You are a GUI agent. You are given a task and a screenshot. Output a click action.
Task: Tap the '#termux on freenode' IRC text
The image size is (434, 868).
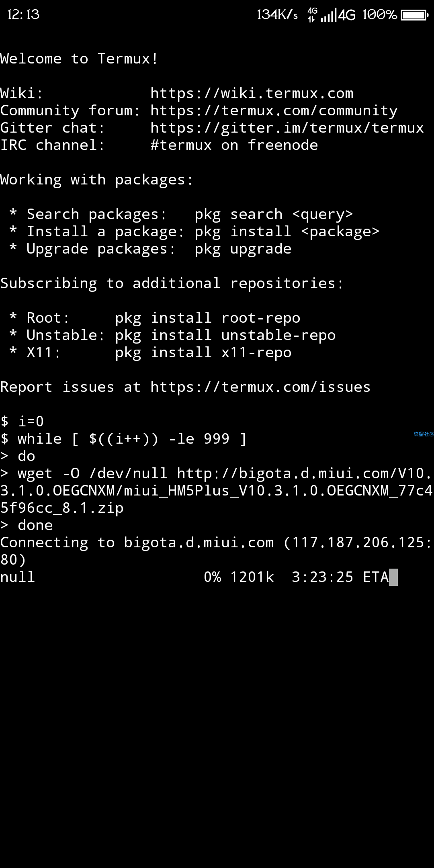coord(234,145)
